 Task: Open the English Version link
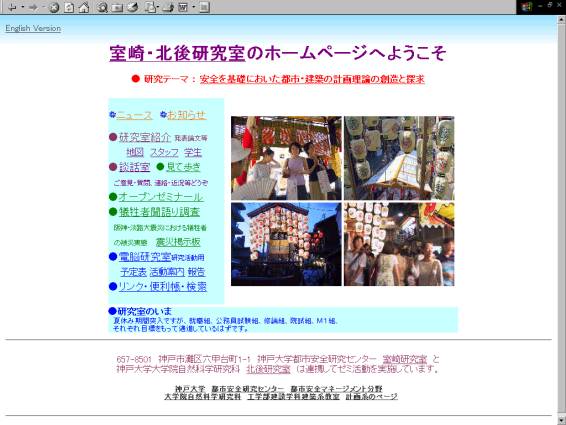click(x=33, y=28)
